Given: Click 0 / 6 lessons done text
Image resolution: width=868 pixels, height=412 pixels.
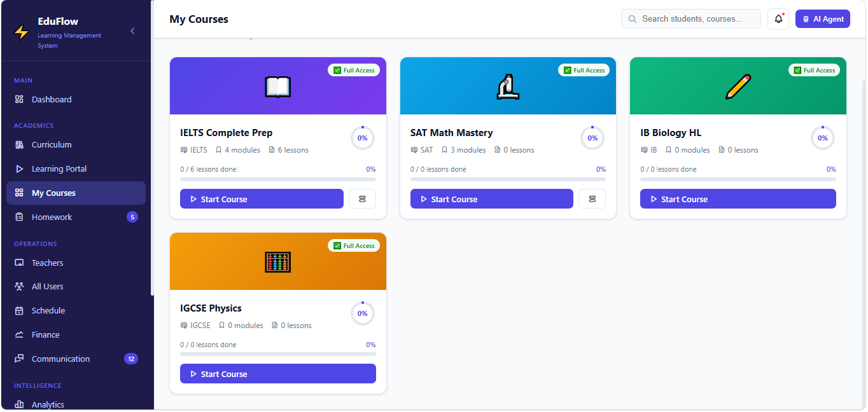Looking at the screenshot, I should click(208, 169).
